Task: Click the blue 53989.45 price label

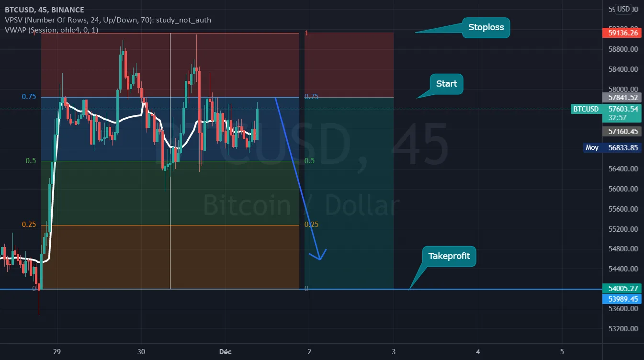Action: point(621,299)
